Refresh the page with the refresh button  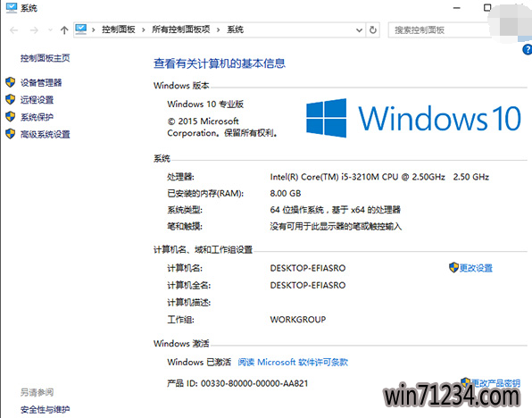click(x=373, y=30)
